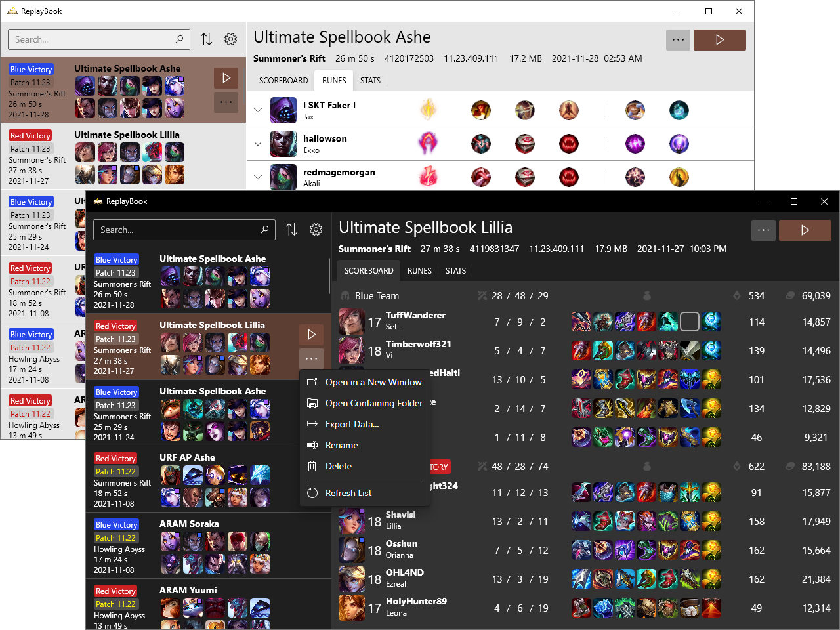
Task: Click redmagemorgan keystone rune icon
Action: click(x=429, y=177)
